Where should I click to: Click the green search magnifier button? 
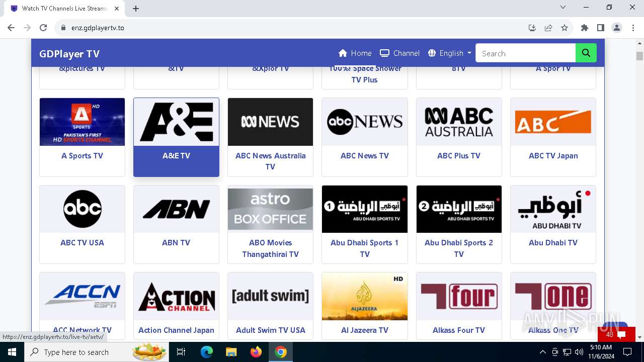[x=586, y=53]
